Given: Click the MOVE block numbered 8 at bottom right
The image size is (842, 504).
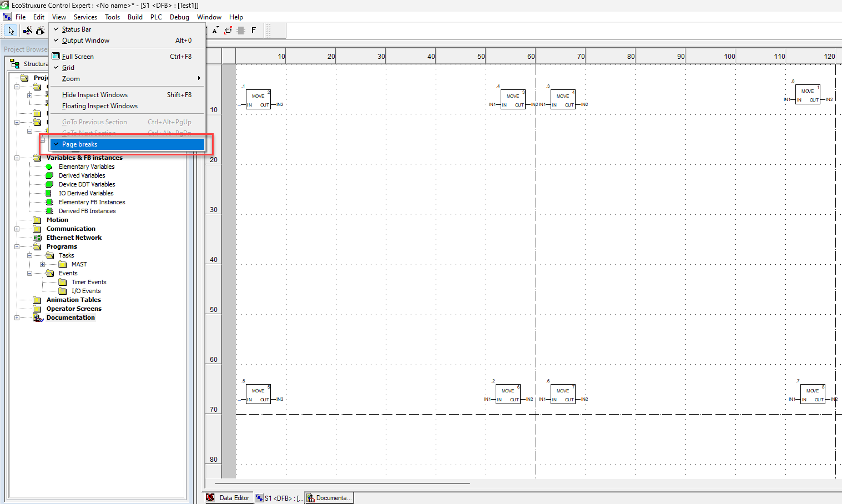Looking at the screenshot, I should pos(813,394).
